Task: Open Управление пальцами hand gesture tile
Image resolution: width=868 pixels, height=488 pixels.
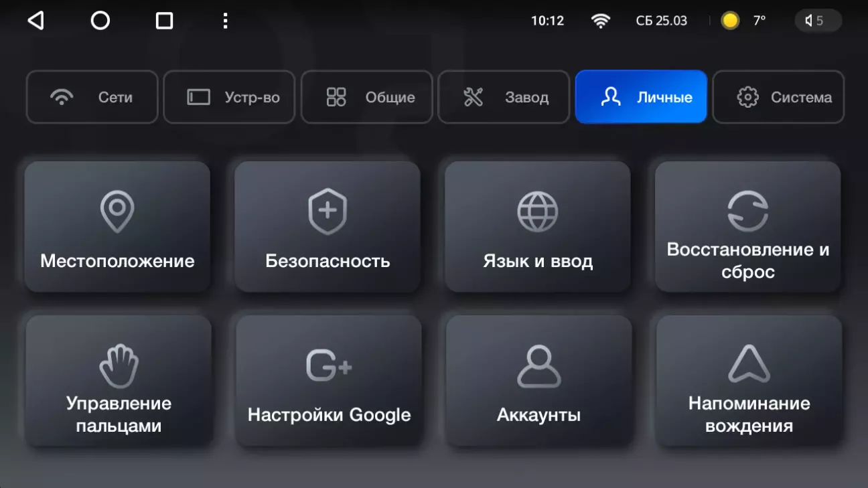Action: pyautogui.click(x=119, y=381)
